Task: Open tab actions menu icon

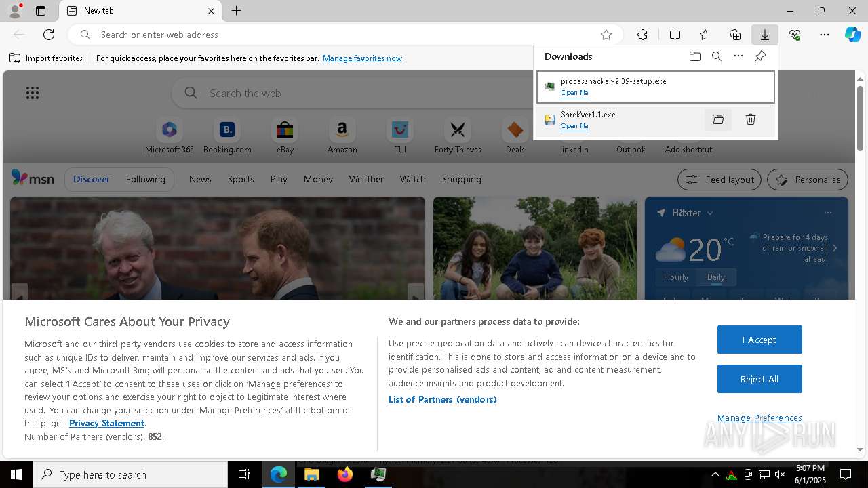Action: point(41,11)
